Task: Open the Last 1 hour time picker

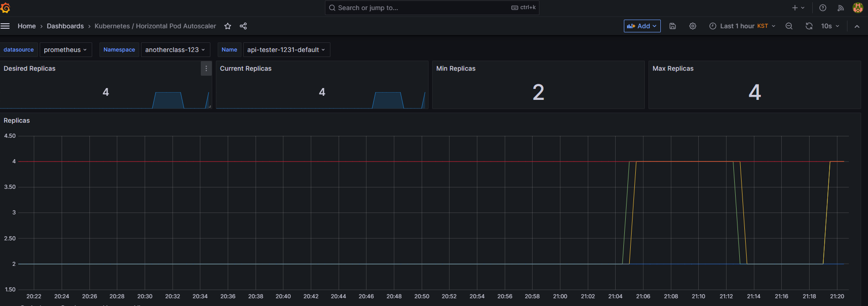Action: [x=742, y=26]
